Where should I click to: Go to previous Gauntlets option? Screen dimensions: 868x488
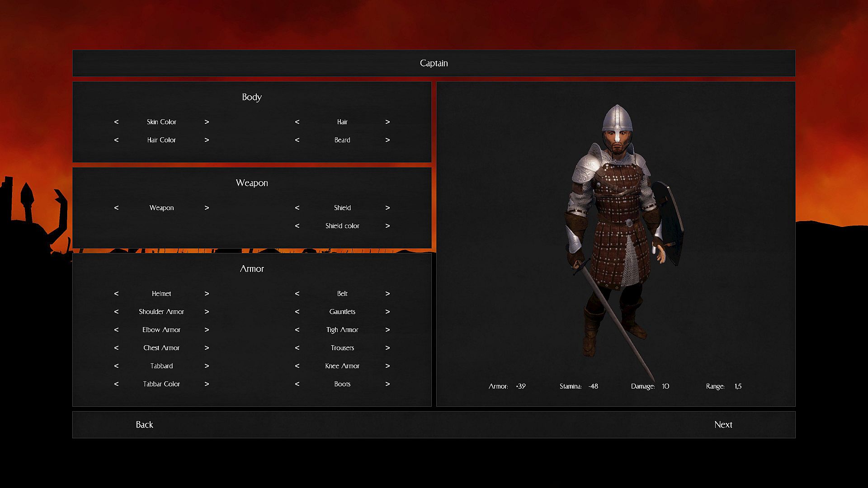coord(297,312)
